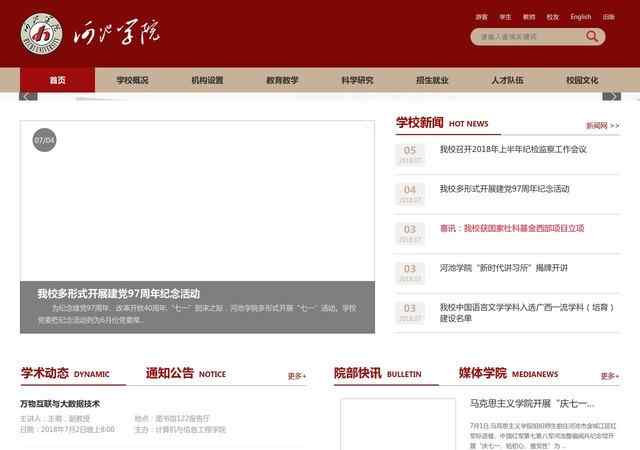Click the magnifier search icon
The height and width of the screenshot is (450, 640).
click(591, 36)
